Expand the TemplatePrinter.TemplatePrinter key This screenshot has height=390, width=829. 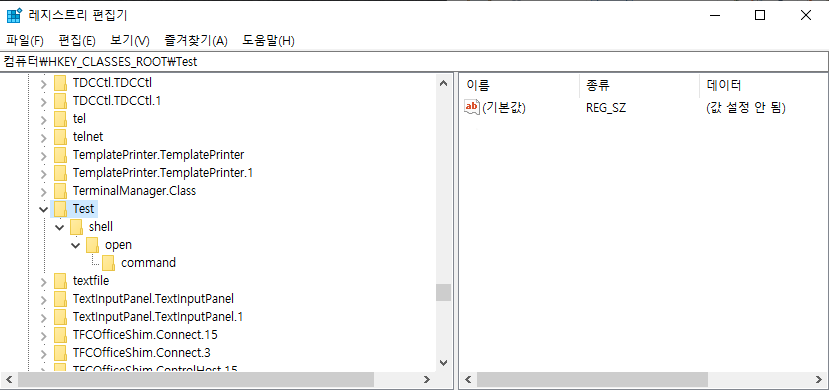[x=43, y=155]
